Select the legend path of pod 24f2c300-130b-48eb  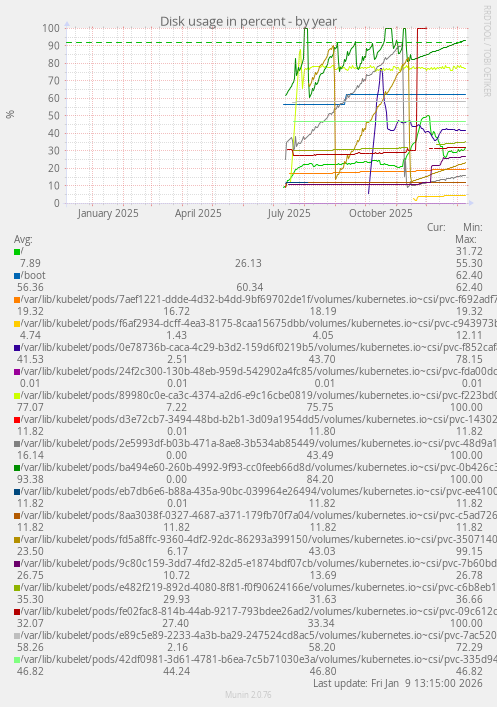pyautogui.click(x=259, y=371)
